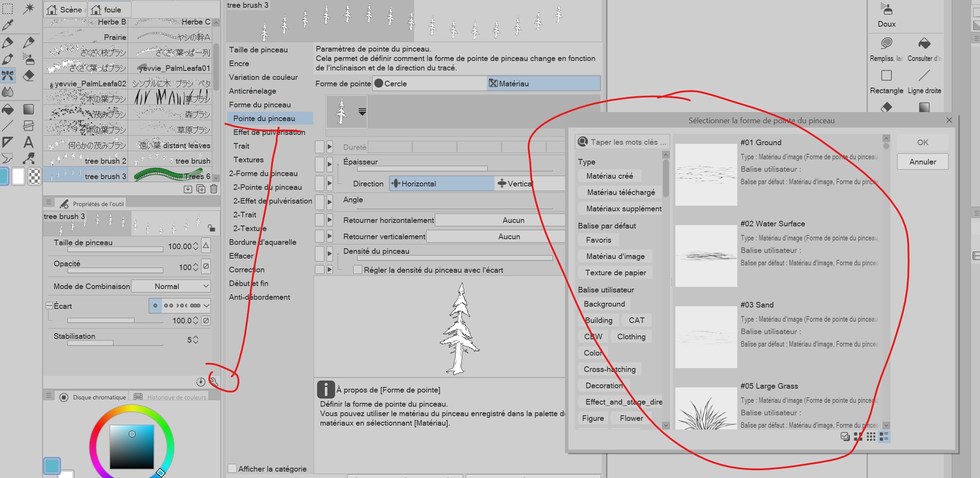Check 'Régler la densité du pinceau avec l'écart'
The width and height of the screenshot is (980, 478).
click(x=357, y=270)
